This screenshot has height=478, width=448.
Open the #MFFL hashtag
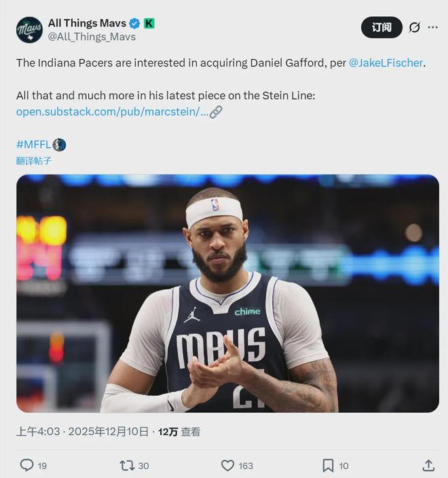tap(33, 145)
